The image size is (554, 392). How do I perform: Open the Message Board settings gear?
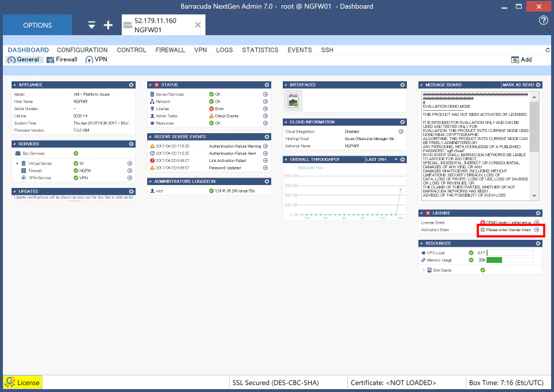[538, 85]
